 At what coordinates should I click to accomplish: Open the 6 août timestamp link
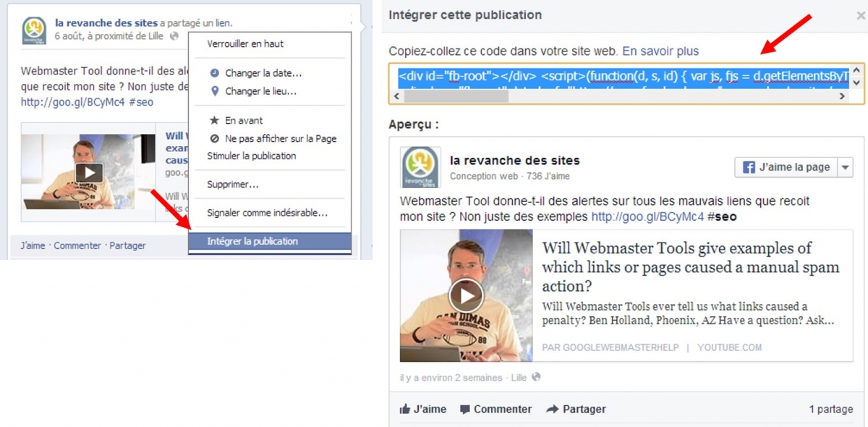(x=69, y=35)
